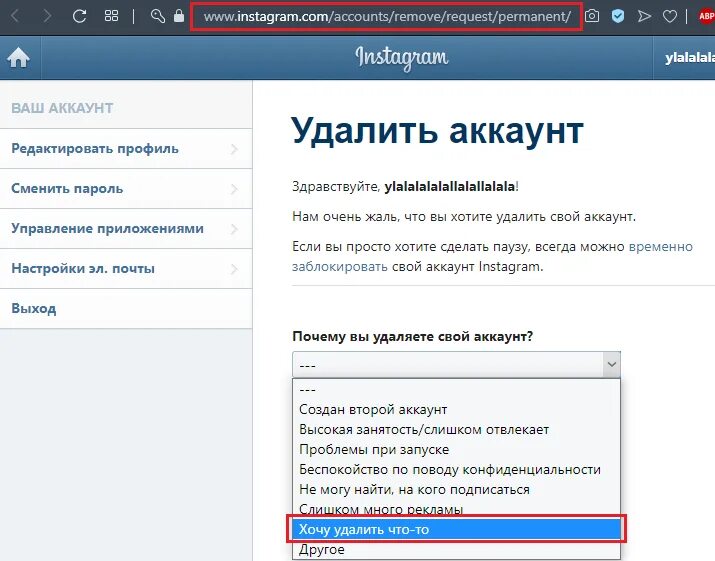Screen dimensions: 715x561
Task: Click the Удалить аккаунт page heading
Action: tap(437, 131)
